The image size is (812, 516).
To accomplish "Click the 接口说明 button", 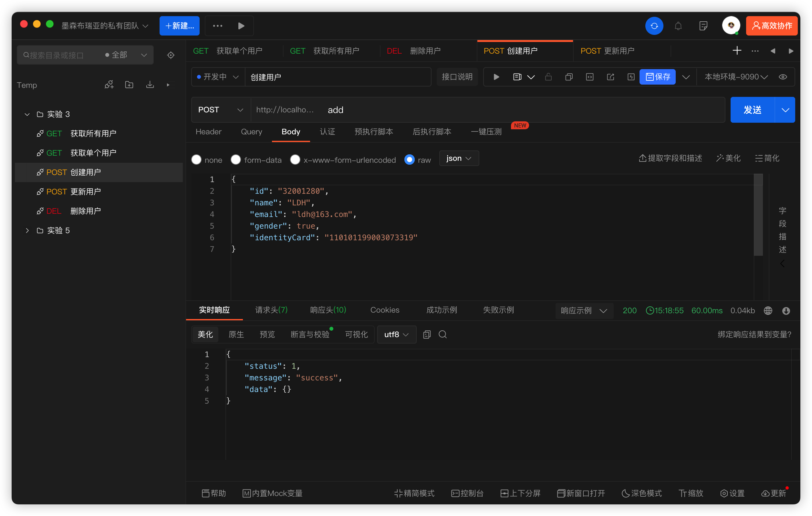I will (x=457, y=77).
